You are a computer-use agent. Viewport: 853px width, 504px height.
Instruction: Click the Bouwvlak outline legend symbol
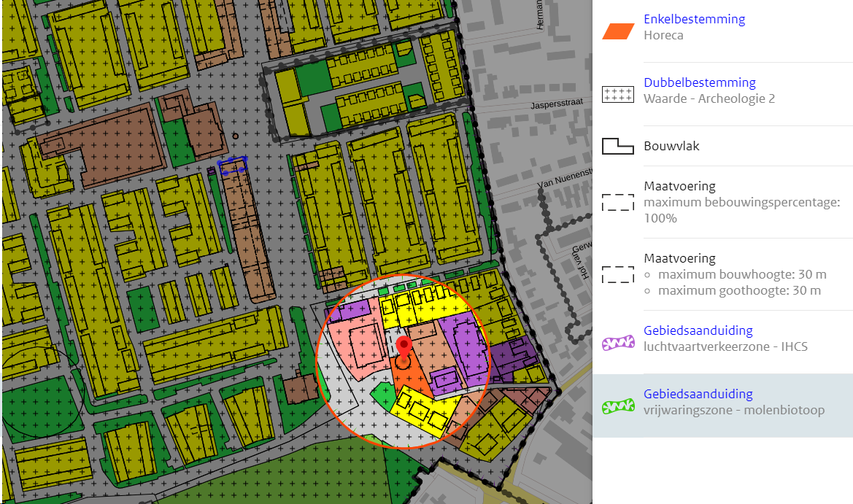coord(618,147)
